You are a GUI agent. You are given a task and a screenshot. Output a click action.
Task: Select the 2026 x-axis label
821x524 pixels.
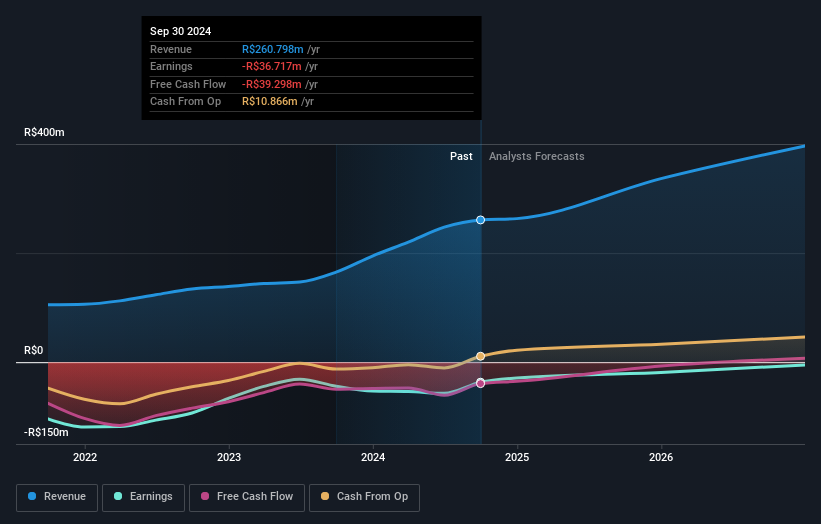coord(661,457)
